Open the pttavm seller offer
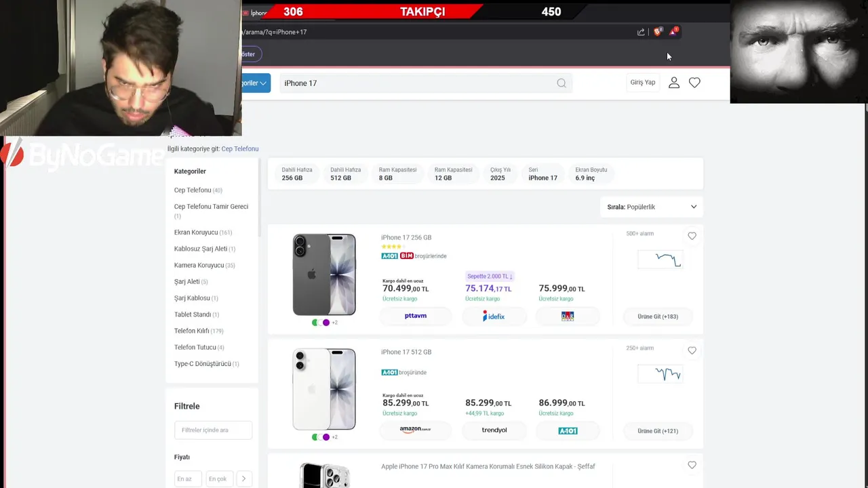 coord(416,316)
